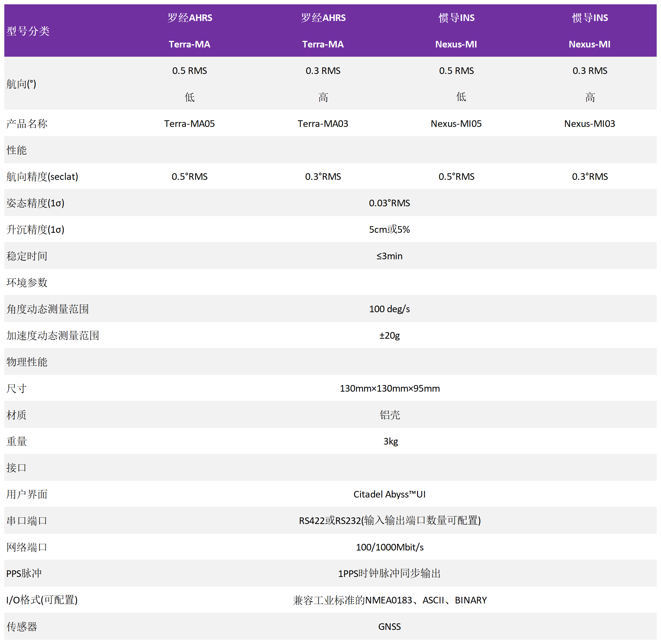The height and width of the screenshot is (644, 661).
Task: Select the Terra-MA03 product name cell
Action: coord(322,123)
